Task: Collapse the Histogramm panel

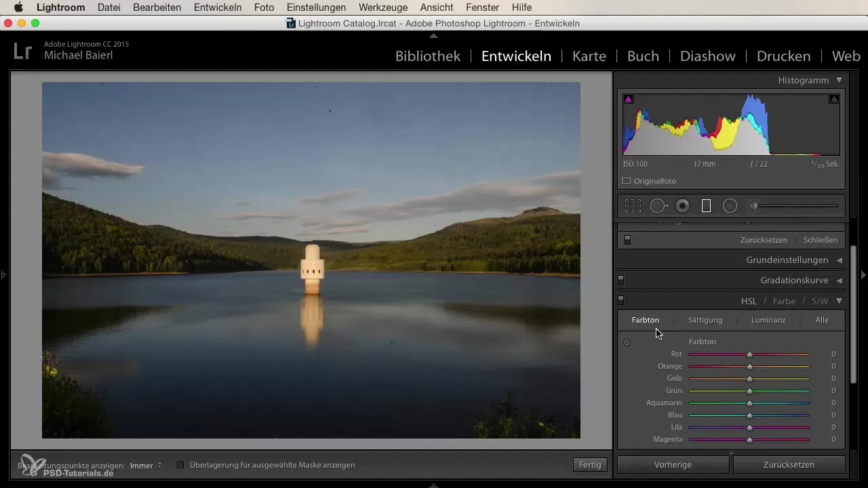Action: pyautogui.click(x=840, y=80)
